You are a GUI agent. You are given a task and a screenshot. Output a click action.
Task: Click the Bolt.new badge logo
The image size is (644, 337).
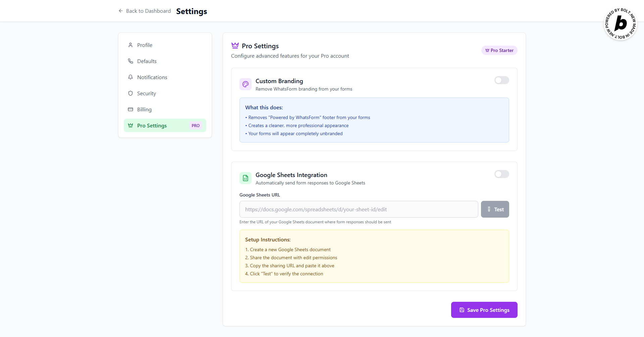(620, 24)
